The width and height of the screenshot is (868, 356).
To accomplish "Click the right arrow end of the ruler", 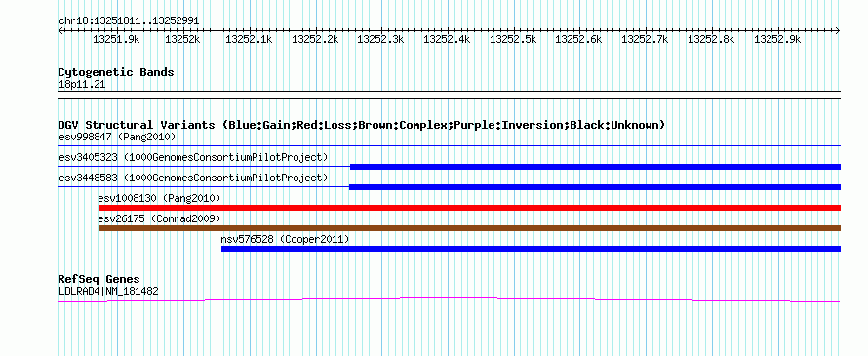I will click(x=838, y=31).
